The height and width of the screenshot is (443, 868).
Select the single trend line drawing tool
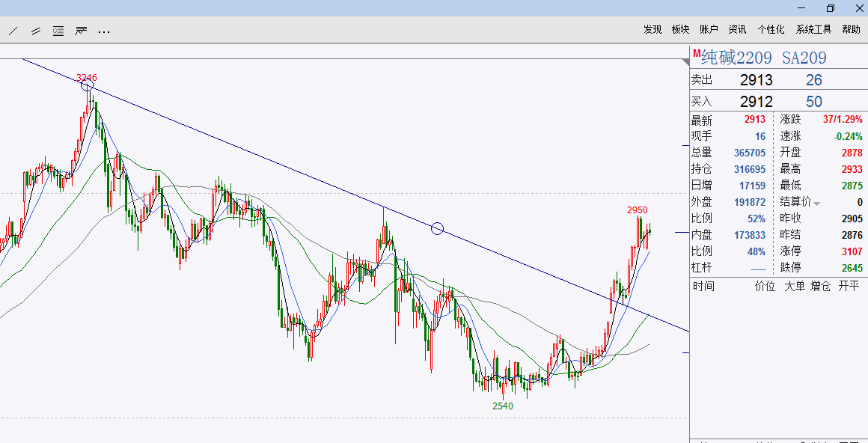tap(13, 31)
